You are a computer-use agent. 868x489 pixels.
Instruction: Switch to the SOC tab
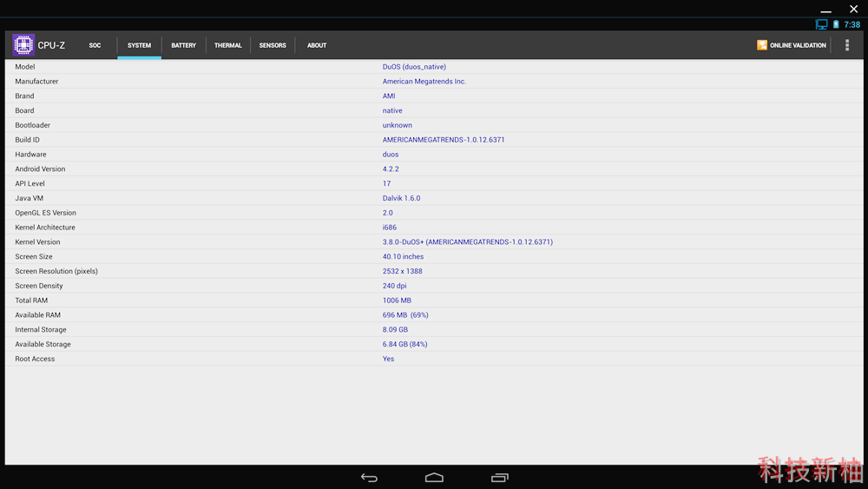pyautogui.click(x=95, y=45)
